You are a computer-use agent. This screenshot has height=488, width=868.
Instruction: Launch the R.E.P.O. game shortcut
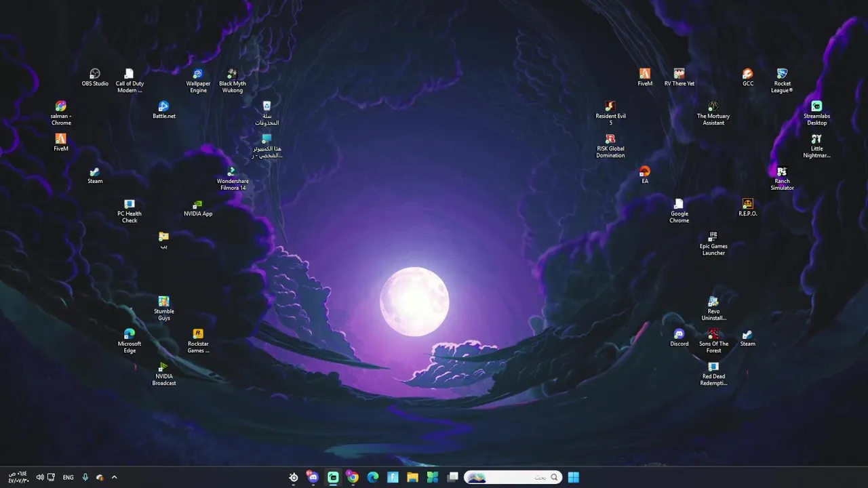pyautogui.click(x=747, y=207)
